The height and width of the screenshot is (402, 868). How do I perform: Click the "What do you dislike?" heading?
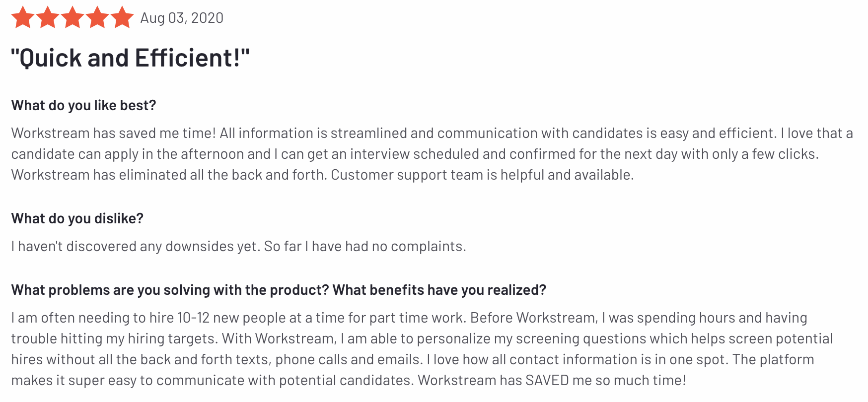77,218
